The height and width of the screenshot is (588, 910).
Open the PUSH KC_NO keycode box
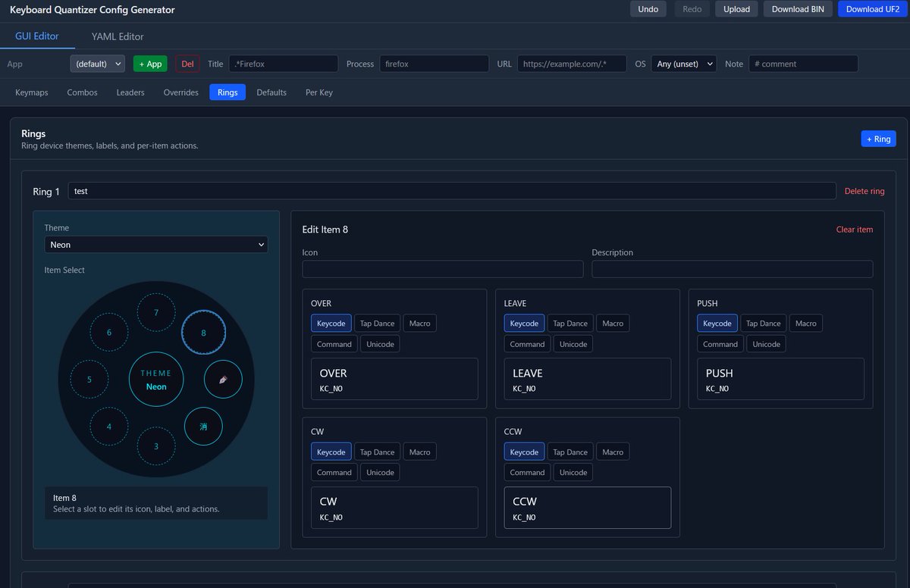[781, 379]
